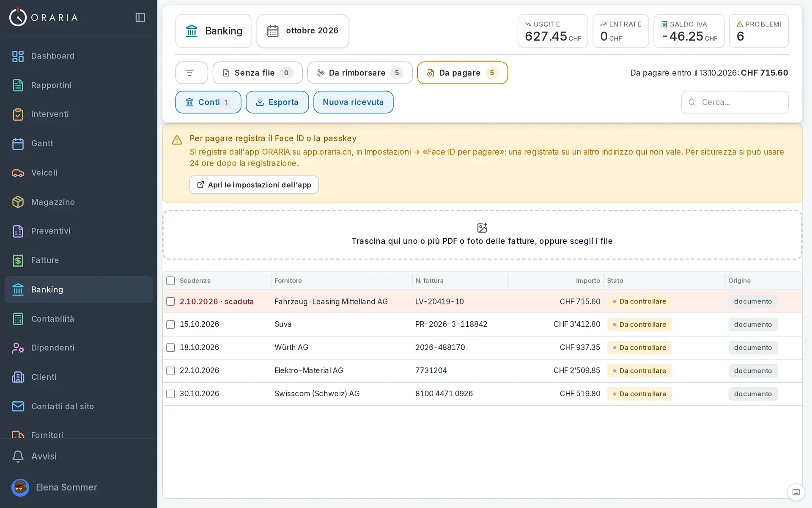Click the upload image icon in drop zone

(x=482, y=228)
